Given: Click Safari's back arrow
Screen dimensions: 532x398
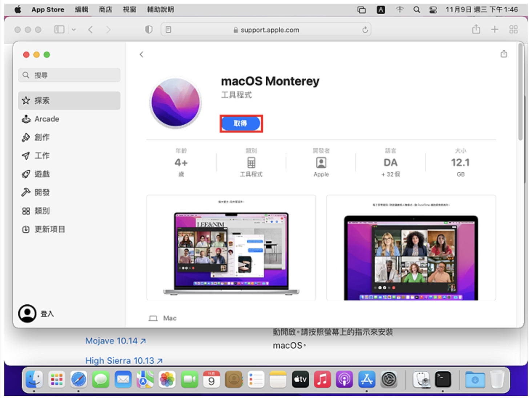Looking at the screenshot, I should point(90,30).
